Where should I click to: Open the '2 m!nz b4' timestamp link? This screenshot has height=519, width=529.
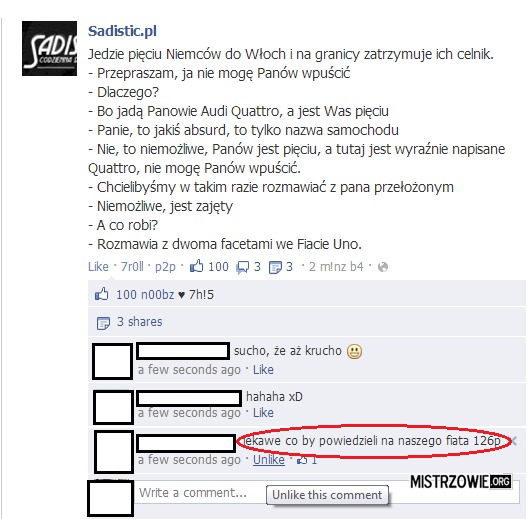click(x=336, y=267)
